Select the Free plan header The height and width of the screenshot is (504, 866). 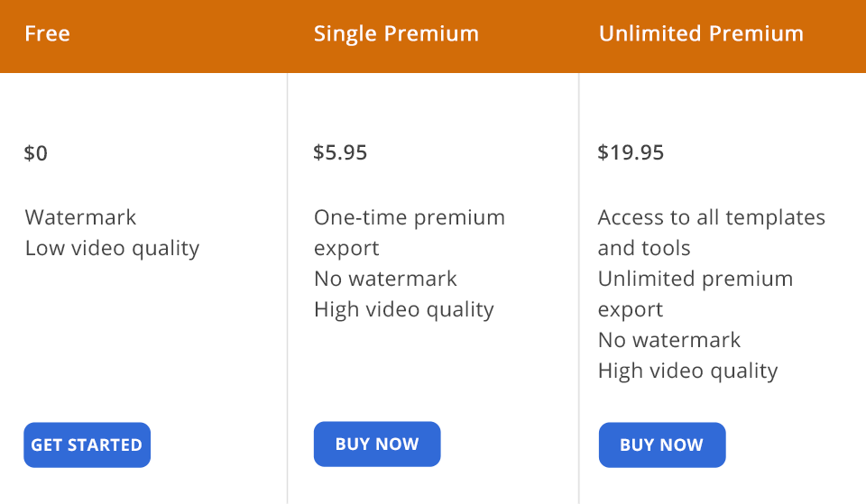(48, 34)
